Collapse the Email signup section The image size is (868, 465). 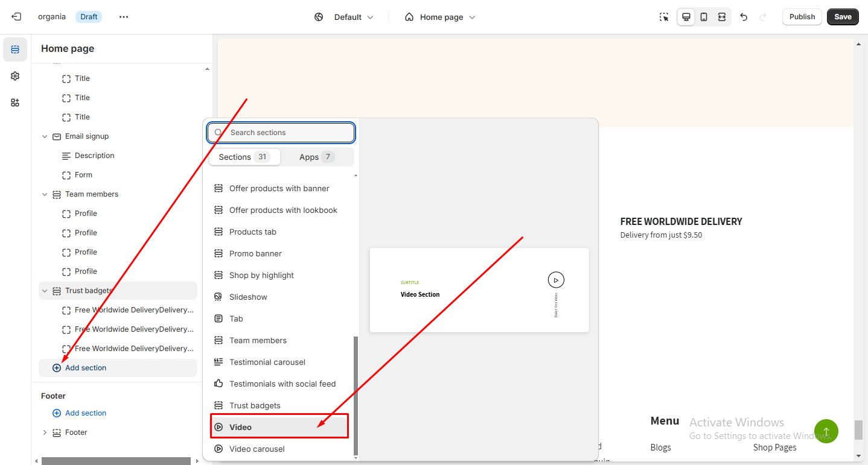[45, 136]
